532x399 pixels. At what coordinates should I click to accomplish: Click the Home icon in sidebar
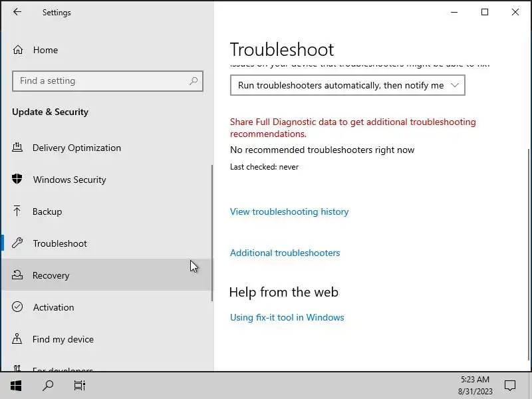[x=18, y=50]
